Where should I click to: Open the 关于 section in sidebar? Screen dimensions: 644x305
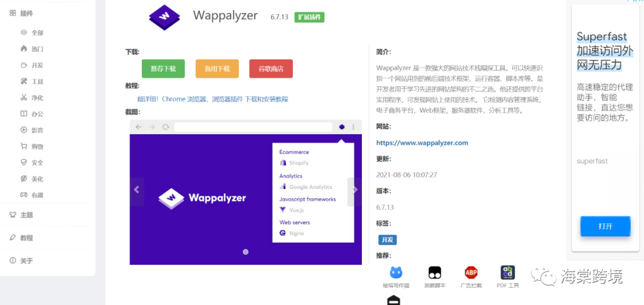click(x=21, y=261)
